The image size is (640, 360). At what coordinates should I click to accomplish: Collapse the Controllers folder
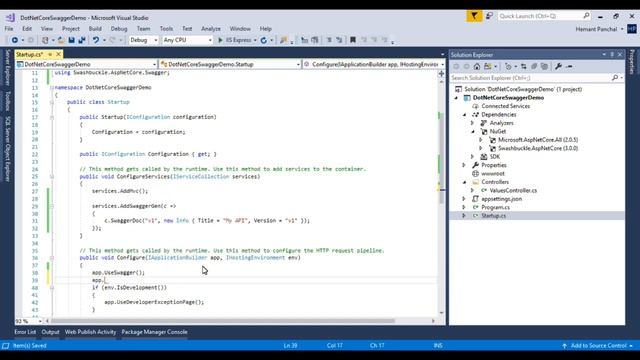click(464, 182)
